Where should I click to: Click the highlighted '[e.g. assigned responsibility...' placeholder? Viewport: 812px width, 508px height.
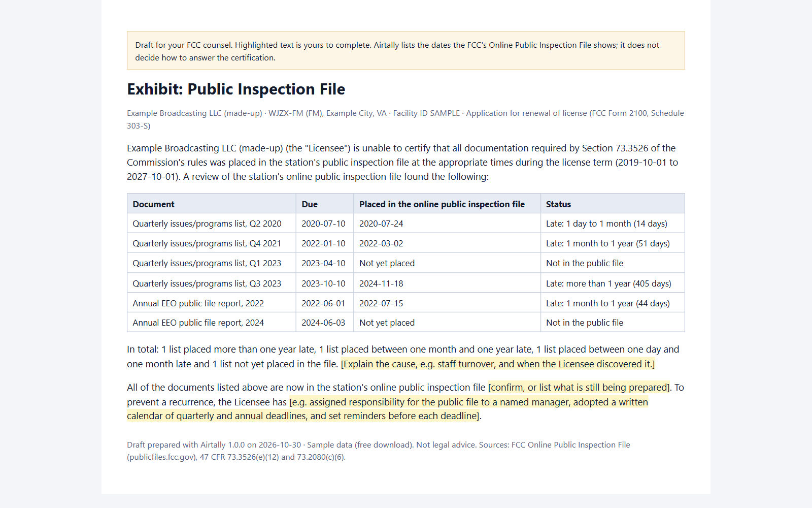pos(388,409)
